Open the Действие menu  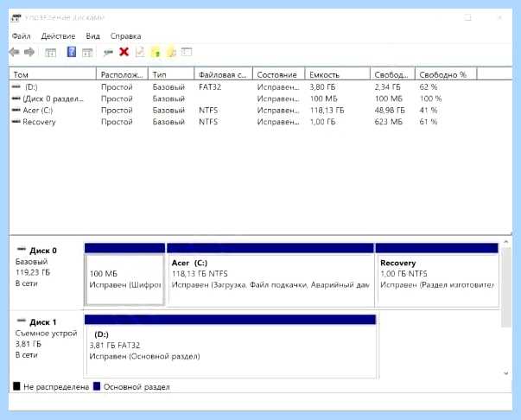[x=58, y=36]
